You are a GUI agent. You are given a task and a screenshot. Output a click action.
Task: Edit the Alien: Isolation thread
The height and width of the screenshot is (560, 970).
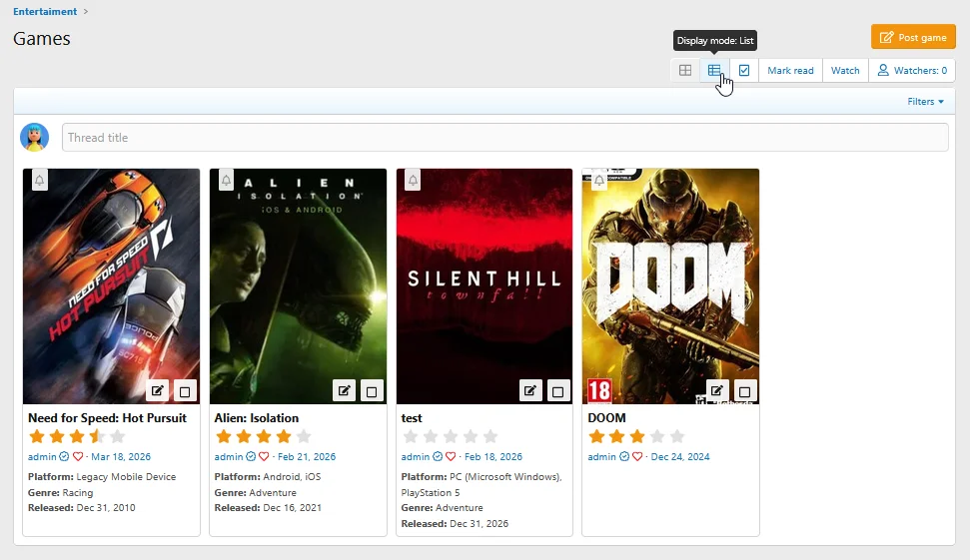pyautogui.click(x=345, y=390)
